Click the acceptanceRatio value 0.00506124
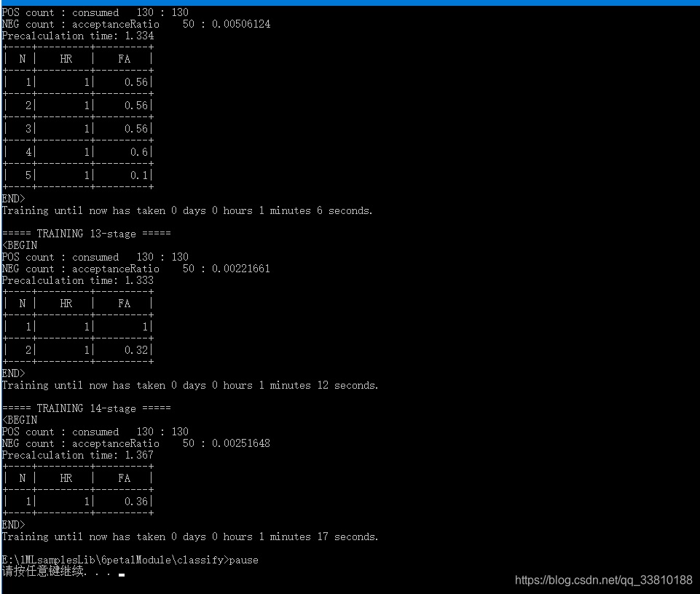The image size is (700, 594). (x=241, y=24)
